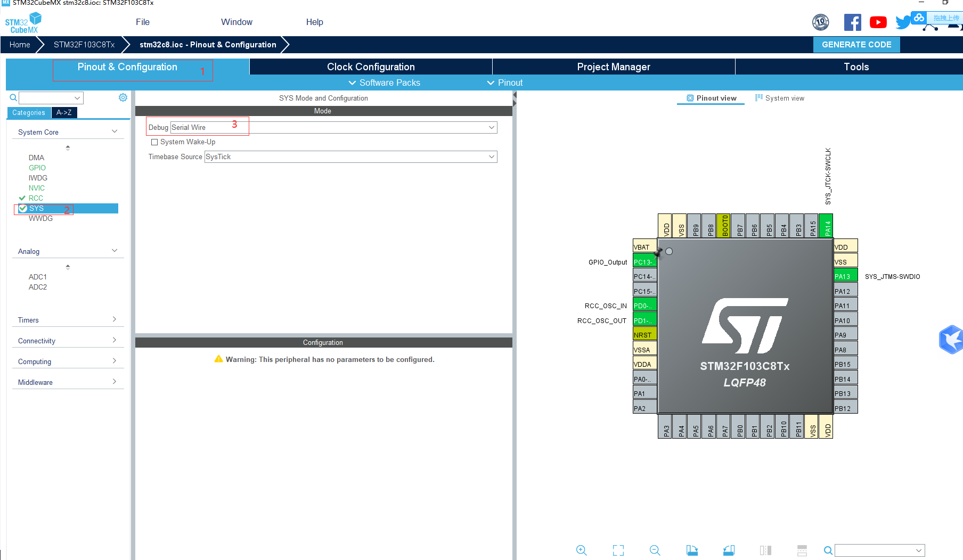
Task: Open the Window menu
Action: click(236, 22)
